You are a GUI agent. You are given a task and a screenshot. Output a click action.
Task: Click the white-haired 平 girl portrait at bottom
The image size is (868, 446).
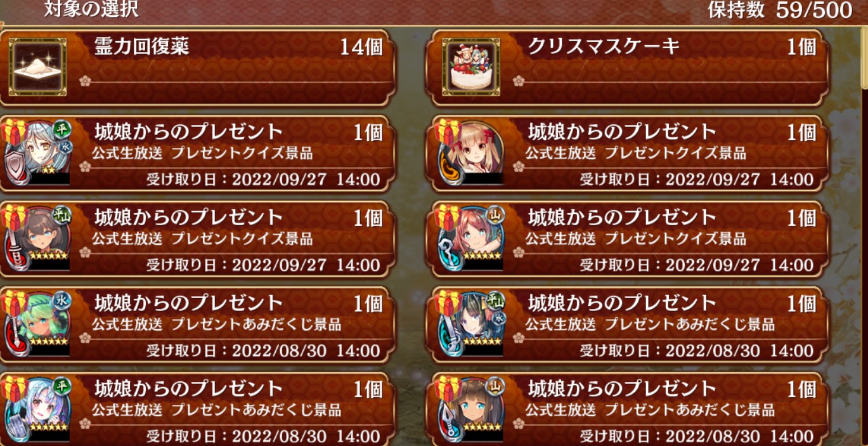(x=37, y=409)
